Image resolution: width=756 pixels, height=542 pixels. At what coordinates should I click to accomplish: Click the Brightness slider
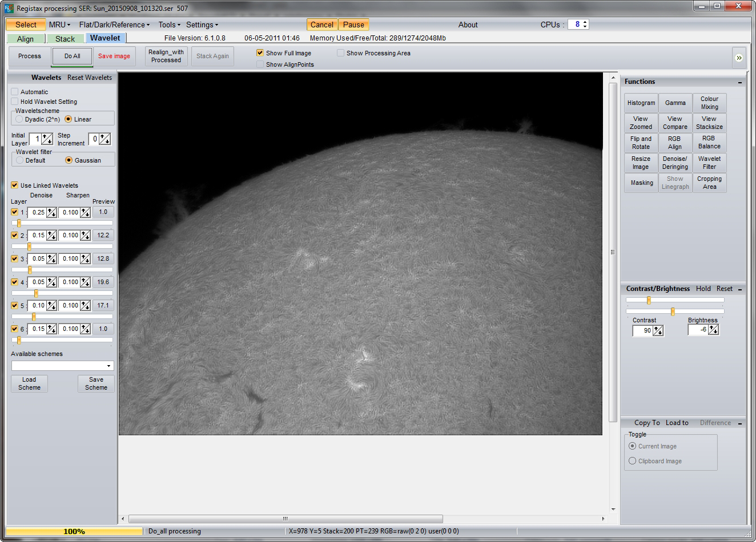(675, 312)
